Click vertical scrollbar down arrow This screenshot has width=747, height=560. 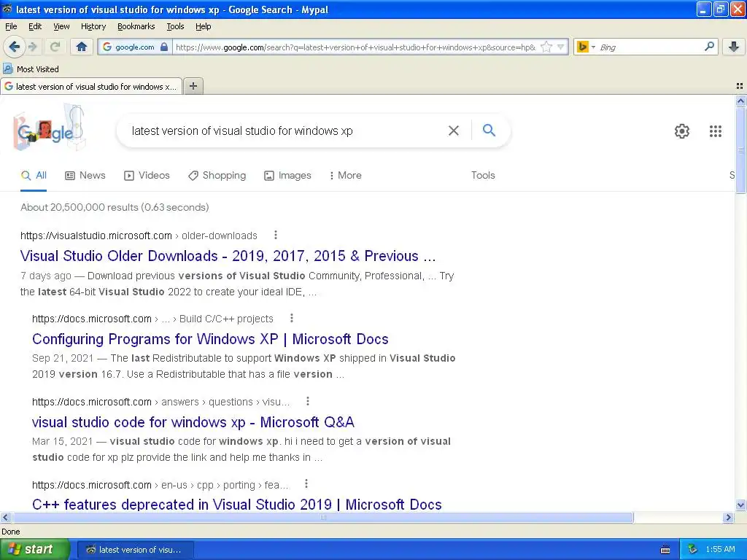click(x=740, y=505)
